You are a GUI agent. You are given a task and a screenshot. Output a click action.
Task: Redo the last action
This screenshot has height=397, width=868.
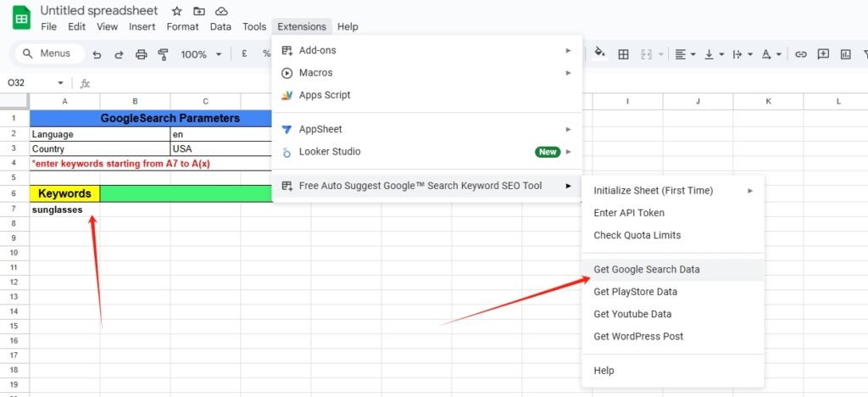tap(119, 54)
